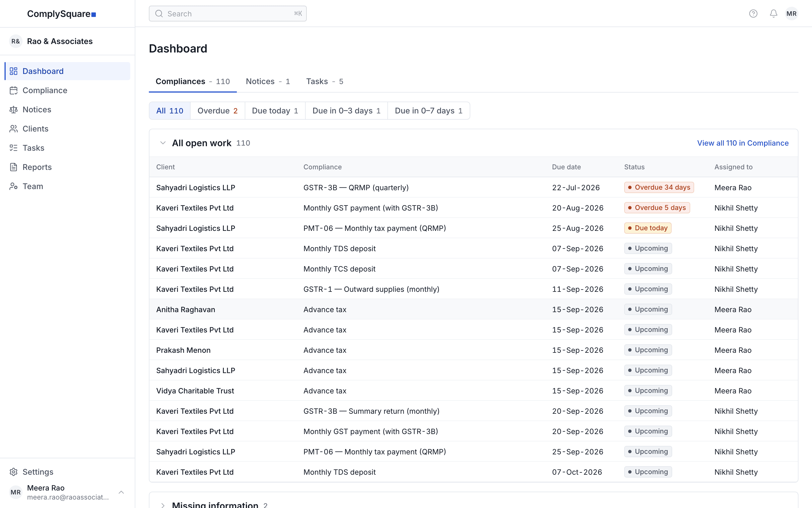Image resolution: width=812 pixels, height=508 pixels.
Task: Open the Overdue 34 days status badge
Action: (x=659, y=187)
